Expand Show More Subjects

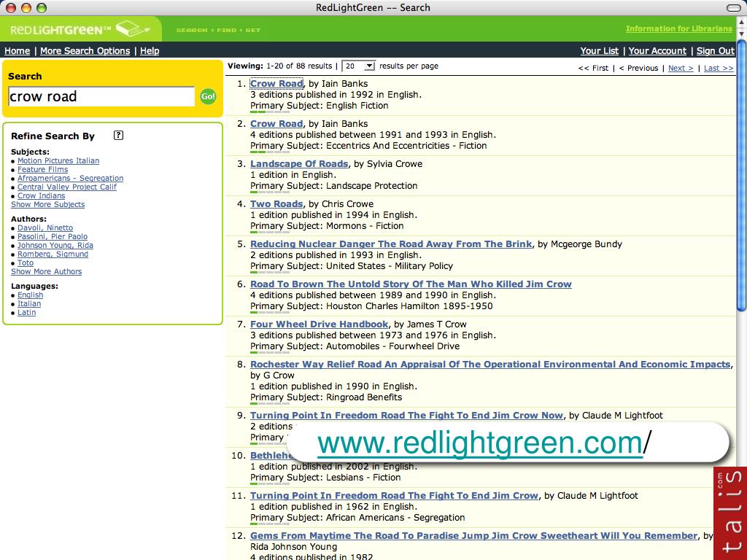point(47,204)
